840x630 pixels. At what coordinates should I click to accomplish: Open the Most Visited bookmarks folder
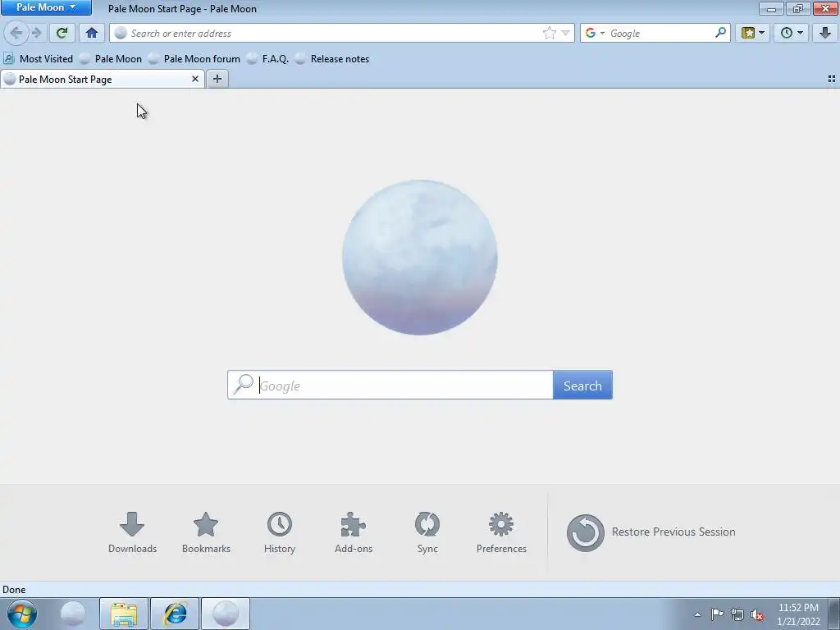(38, 59)
